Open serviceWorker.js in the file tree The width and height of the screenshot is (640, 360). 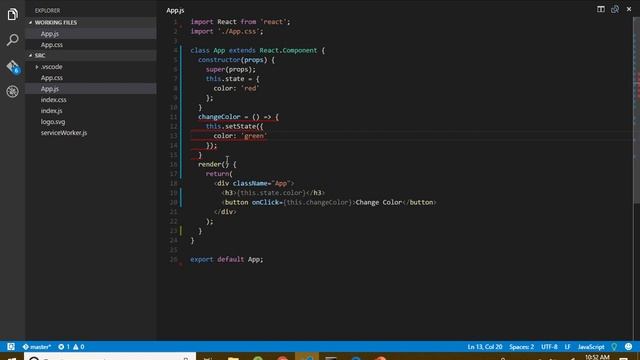tap(91, 133)
